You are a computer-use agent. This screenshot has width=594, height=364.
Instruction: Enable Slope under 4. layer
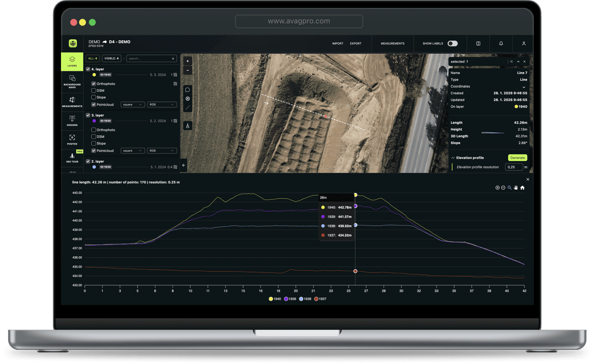point(94,97)
